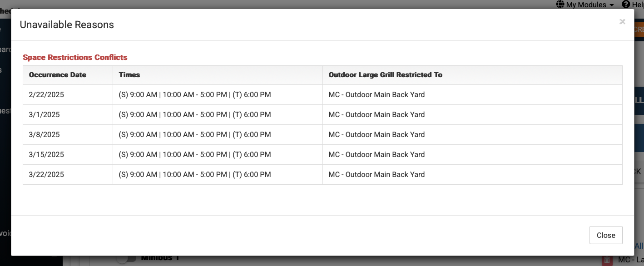Select the 3/22/2025 occurrence date cell

tap(46, 175)
